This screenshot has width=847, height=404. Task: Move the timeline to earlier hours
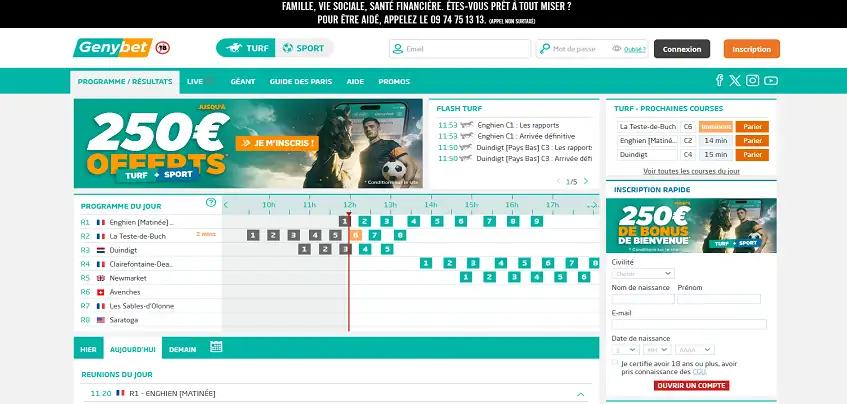pyautogui.click(x=226, y=205)
